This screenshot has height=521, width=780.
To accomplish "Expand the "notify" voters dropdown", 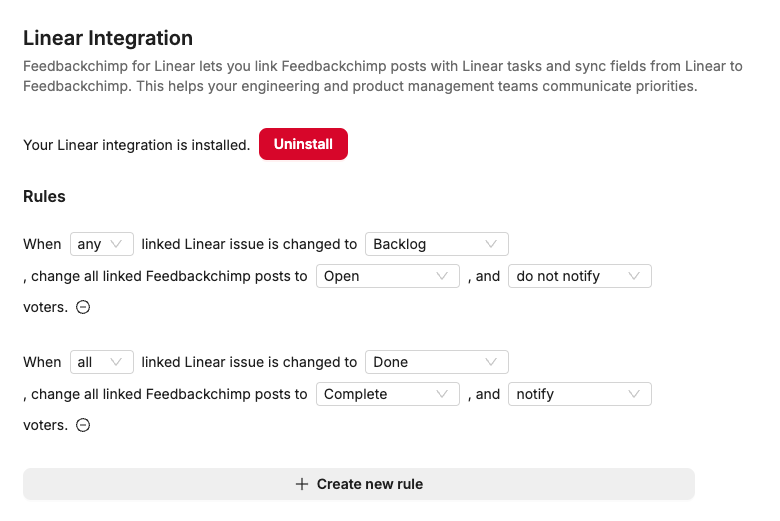I will (x=579, y=394).
